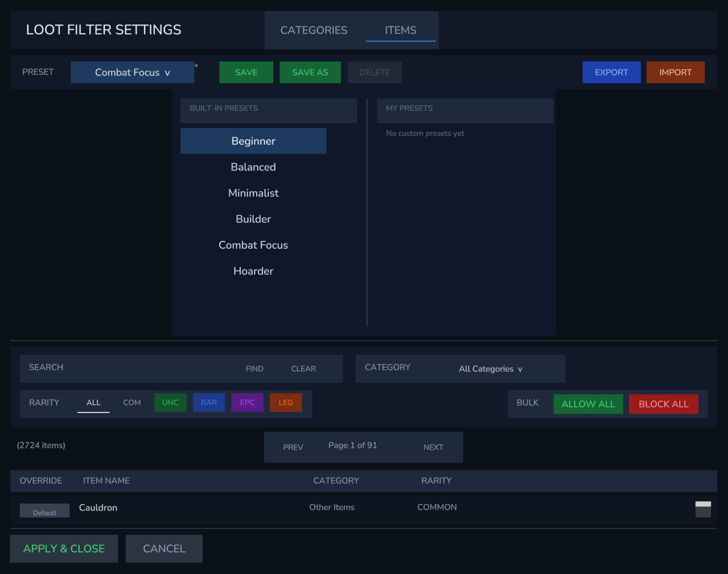Image resolution: width=728 pixels, height=574 pixels.
Task: Import a loot filter preset
Action: 675,72
